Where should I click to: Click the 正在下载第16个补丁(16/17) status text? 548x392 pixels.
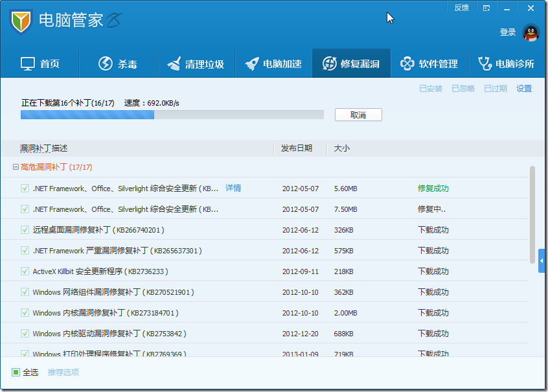click(67, 103)
